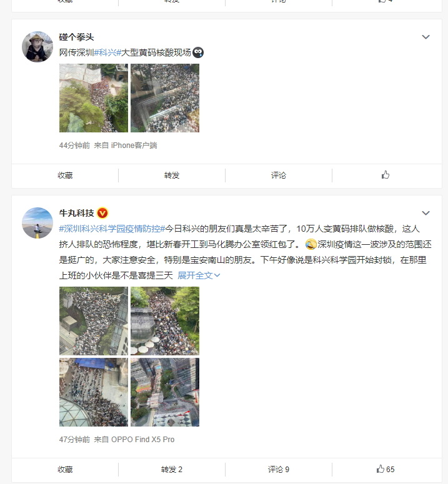Click the thumbs-up showing 65 likes
The height and width of the screenshot is (484, 448).
pyautogui.click(x=385, y=469)
